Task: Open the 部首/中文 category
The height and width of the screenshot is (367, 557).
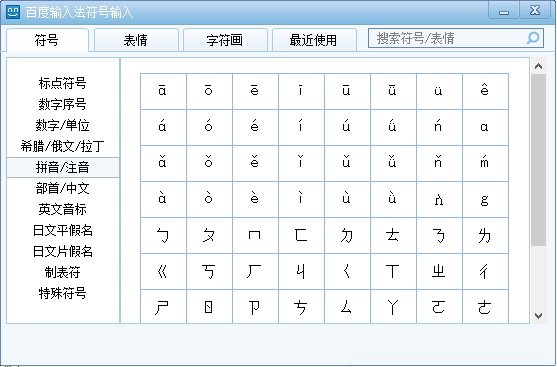Action: (x=63, y=188)
